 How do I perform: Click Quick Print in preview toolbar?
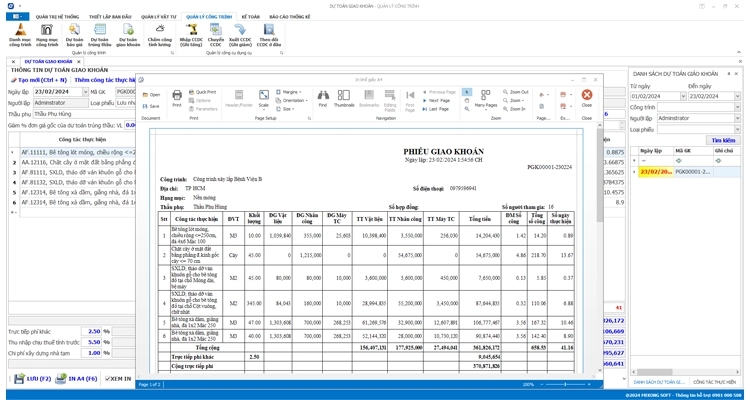click(x=205, y=91)
